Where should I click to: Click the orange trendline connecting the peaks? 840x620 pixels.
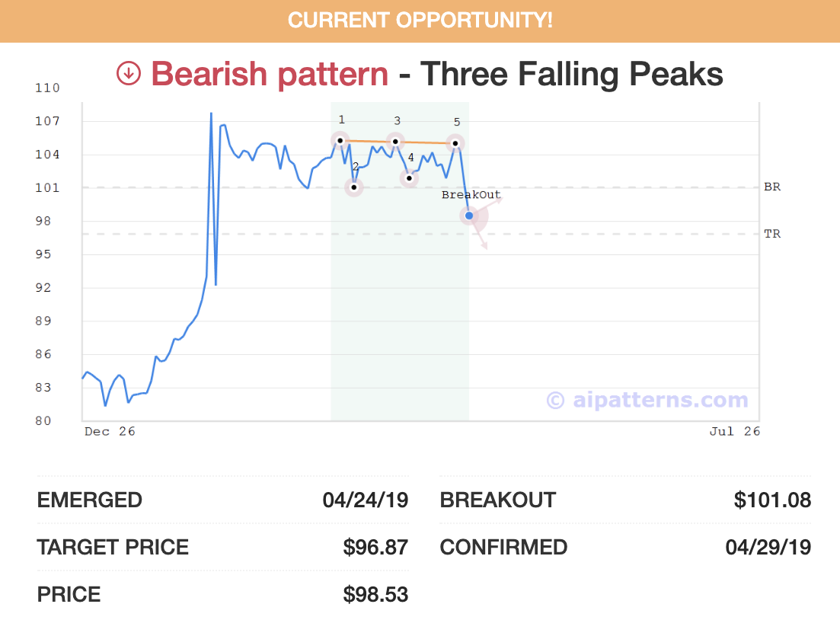(425, 142)
